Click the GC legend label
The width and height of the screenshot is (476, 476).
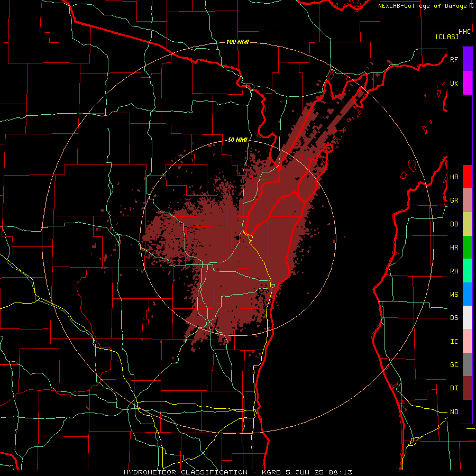click(454, 365)
